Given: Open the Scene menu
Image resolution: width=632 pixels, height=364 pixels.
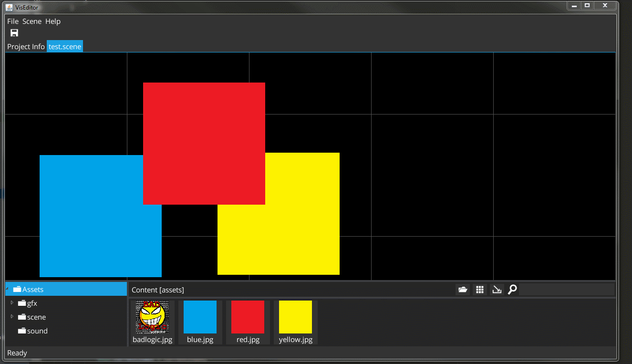Looking at the screenshot, I should tap(32, 21).
